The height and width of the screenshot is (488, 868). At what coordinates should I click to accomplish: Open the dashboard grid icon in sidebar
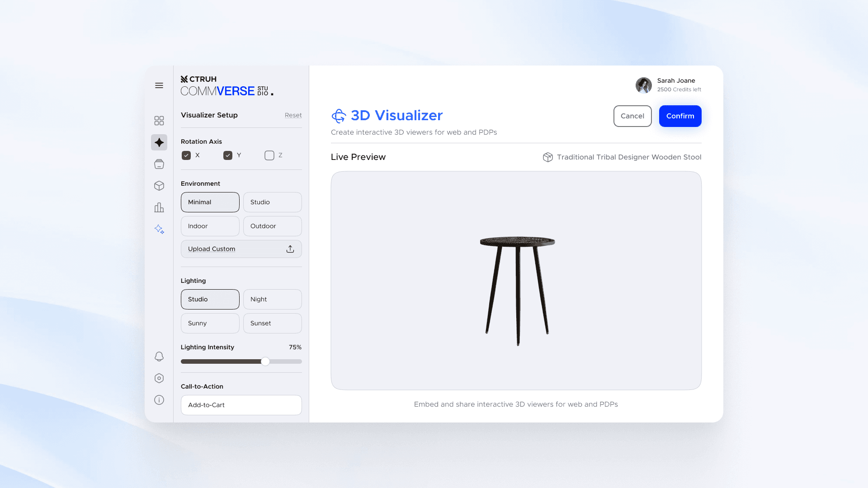pos(159,121)
